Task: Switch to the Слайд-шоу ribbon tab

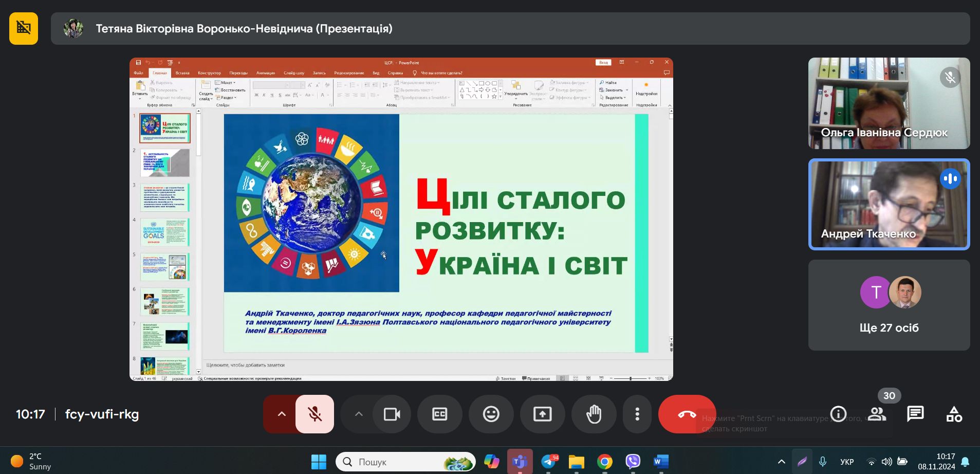Action: pyautogui.click(x=294, y=73)
